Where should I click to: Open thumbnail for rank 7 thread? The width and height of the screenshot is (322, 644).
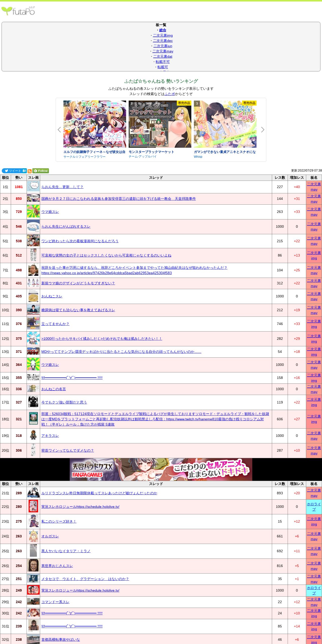[33, 270]
